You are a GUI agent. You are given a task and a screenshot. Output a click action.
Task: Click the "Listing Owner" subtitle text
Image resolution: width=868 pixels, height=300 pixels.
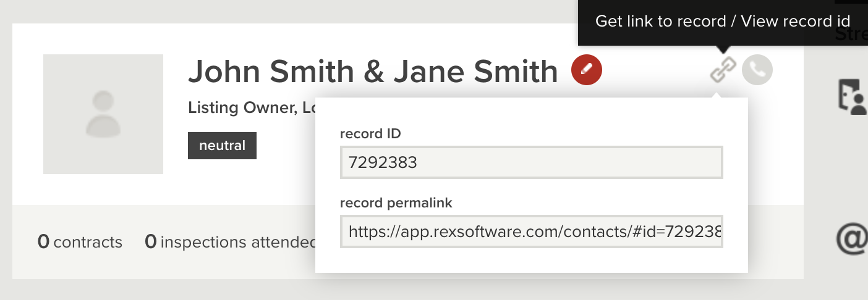pyautogui.click(x=240, y=107)
